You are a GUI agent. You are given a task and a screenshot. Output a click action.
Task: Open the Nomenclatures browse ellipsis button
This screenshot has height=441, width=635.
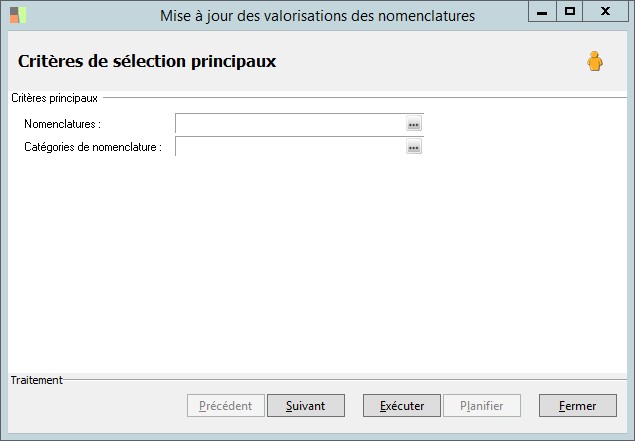point(414,124)
